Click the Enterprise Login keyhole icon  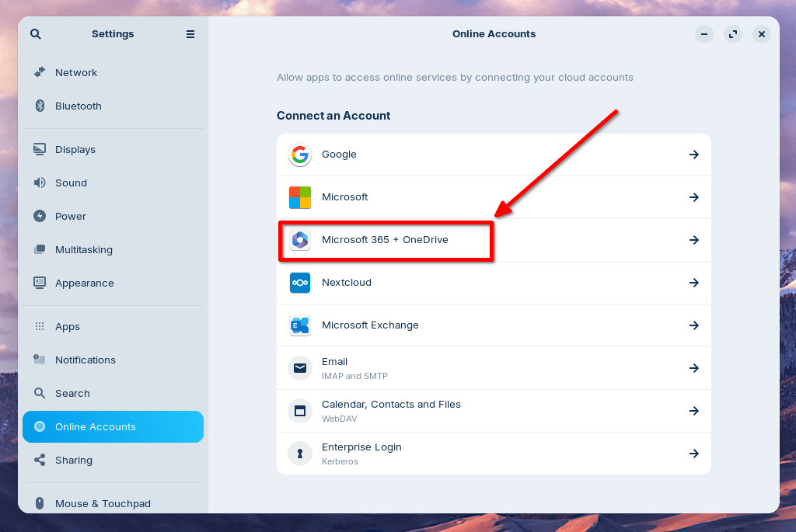click(300, 454)
